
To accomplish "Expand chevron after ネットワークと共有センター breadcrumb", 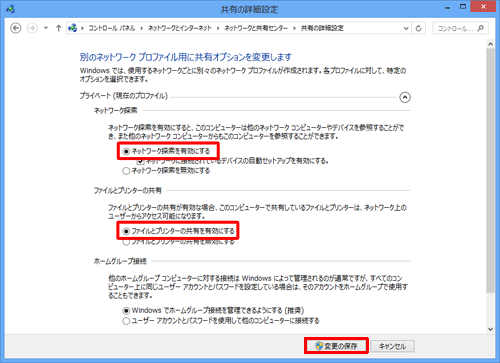I will 294,28.
